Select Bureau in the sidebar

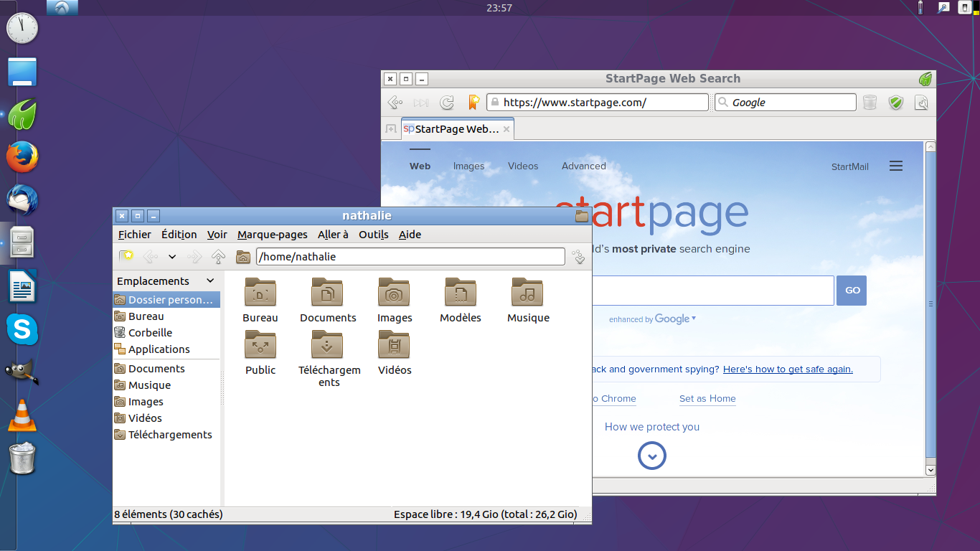166,316
